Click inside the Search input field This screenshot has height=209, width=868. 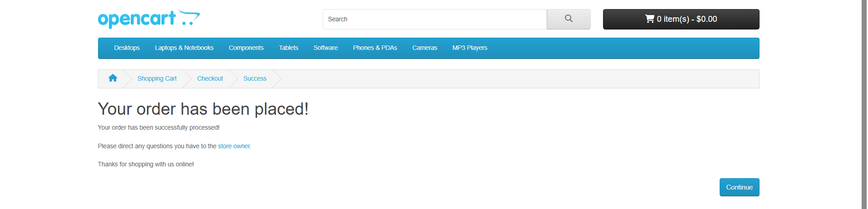435,19
